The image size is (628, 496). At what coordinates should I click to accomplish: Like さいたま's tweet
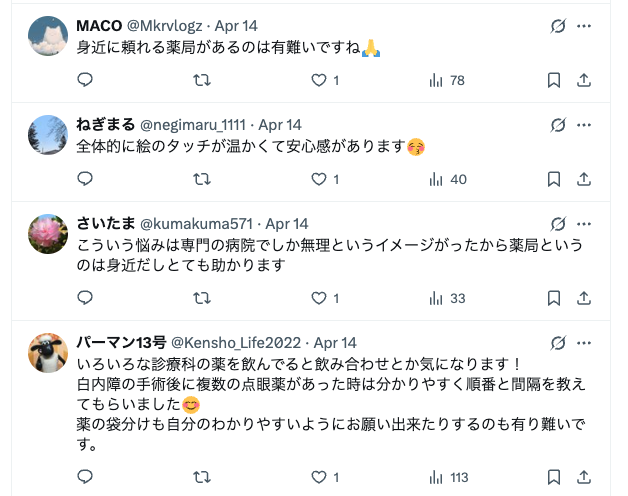tap(319, 298)
